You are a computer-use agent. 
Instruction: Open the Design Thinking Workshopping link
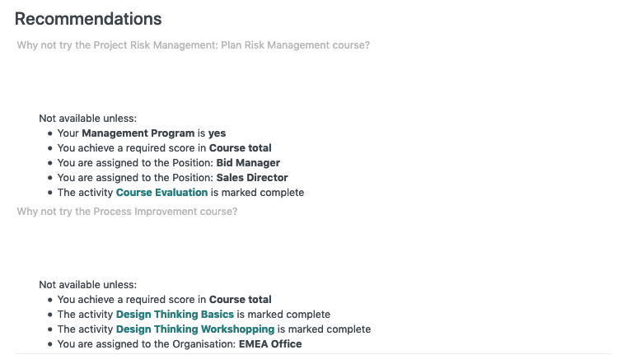click(195, 329)
